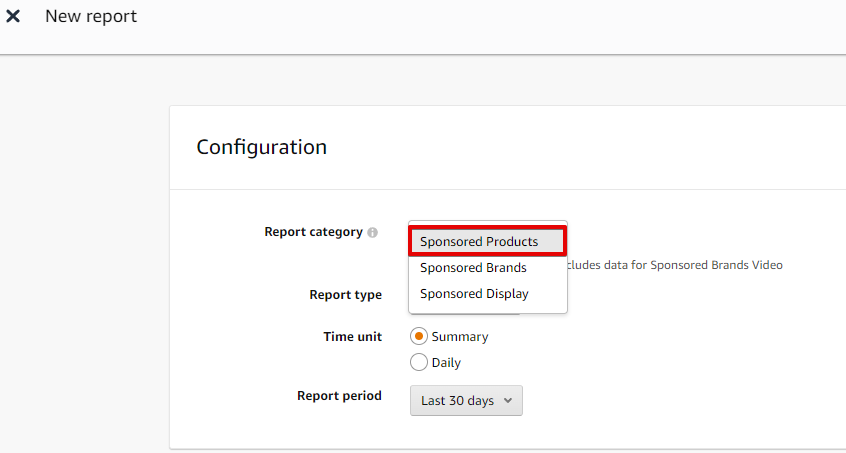The height and width of the screenshot is (453, 846).
Task: Select the Summary time unit radio button
Action: click(419, 336)
